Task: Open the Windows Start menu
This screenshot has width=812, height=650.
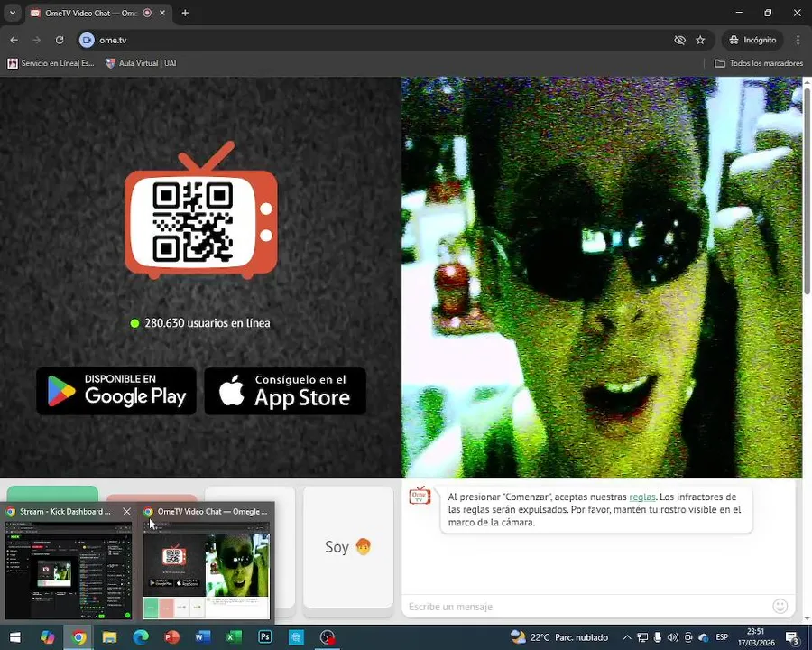Action: [15, 637]
